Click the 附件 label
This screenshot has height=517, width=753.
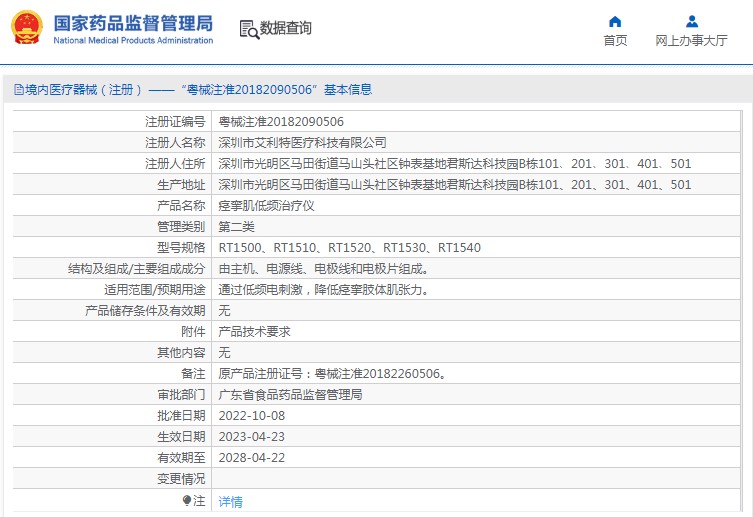pyautogui.click(x=194, y=332)
